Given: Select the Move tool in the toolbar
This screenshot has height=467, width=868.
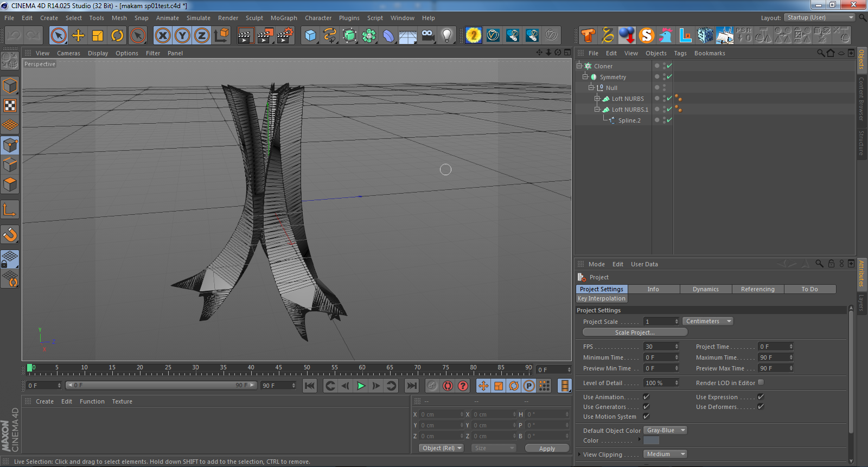Looking at the screenshot, I should [78, 36].
